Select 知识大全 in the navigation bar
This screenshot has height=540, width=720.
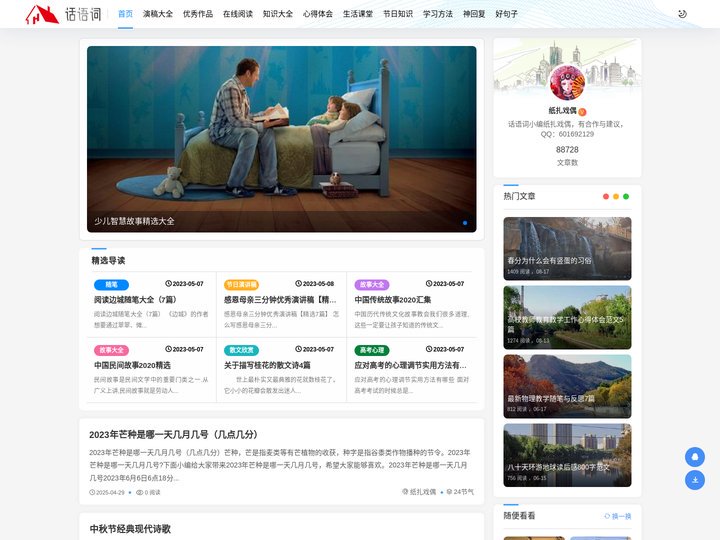[278, 14]
